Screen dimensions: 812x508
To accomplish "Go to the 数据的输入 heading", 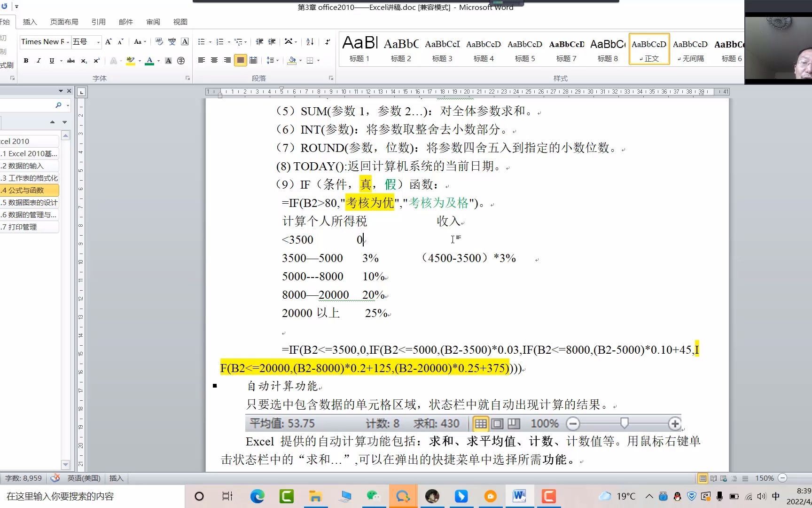I will click(x=29, y=166).
